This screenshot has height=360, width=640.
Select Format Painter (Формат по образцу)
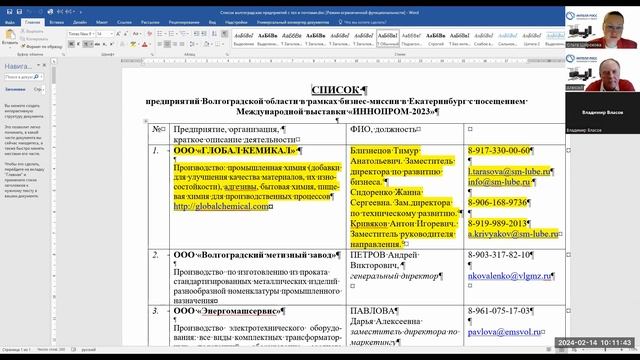click(x=41, y=47)
